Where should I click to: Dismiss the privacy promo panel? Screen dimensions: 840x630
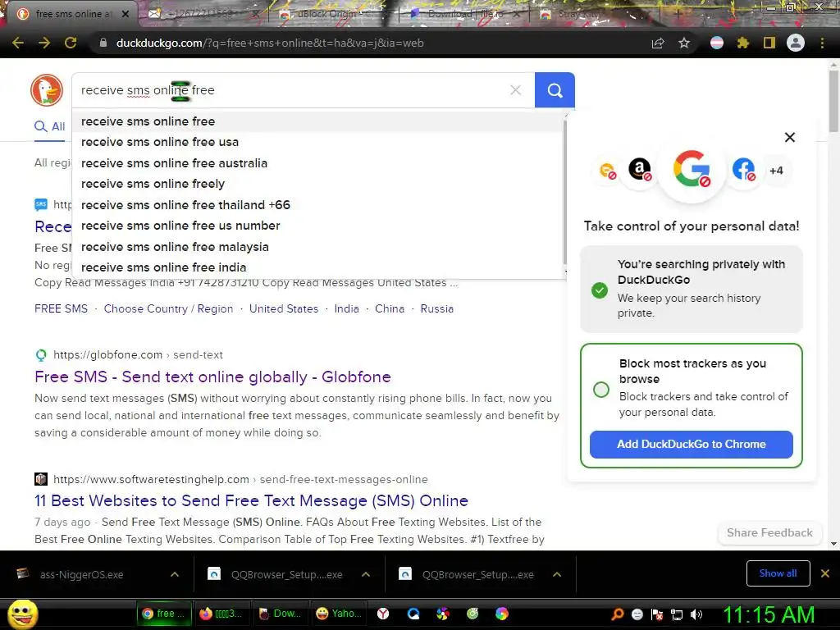pyautogui.click(x=790, y=137)
